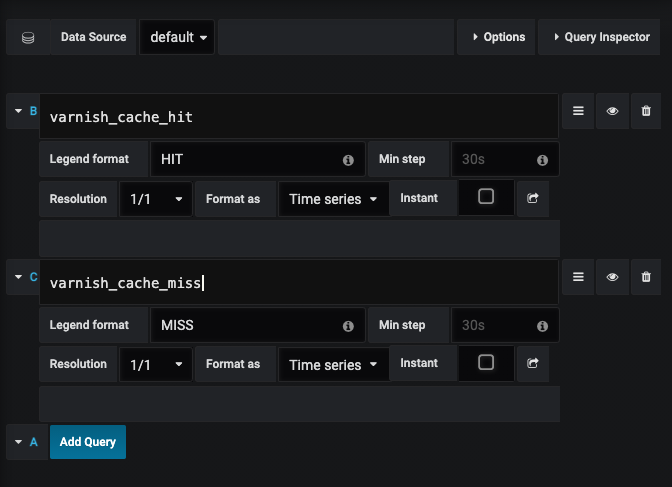Screen dimensions: 672x487
Task: Click query letter A label
Action: point(33,442)
